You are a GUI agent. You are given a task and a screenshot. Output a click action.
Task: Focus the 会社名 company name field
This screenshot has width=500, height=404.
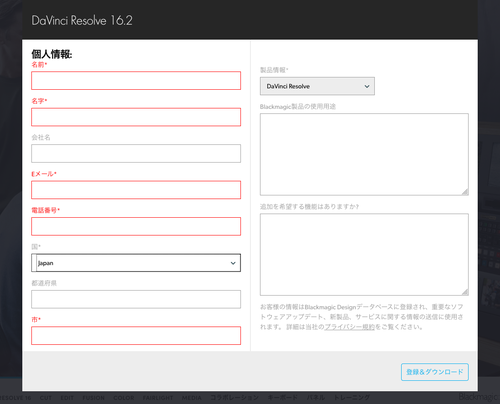pos(136,153)
